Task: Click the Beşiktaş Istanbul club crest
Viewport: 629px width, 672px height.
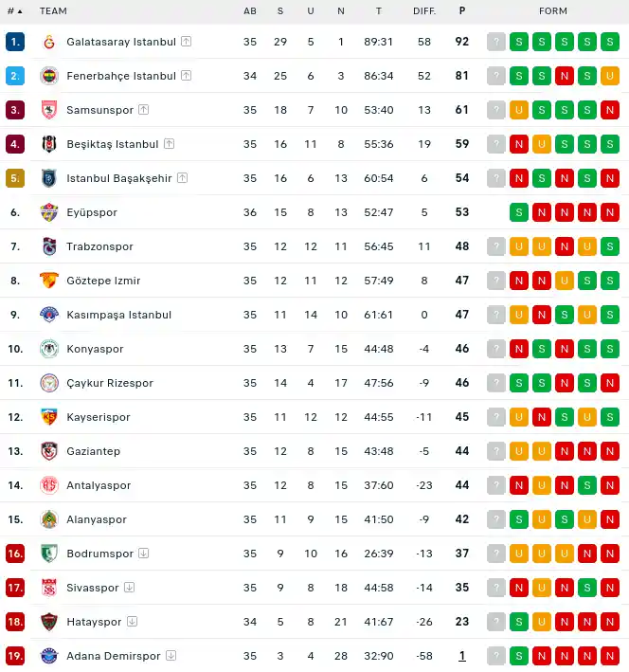Action: 49,144
